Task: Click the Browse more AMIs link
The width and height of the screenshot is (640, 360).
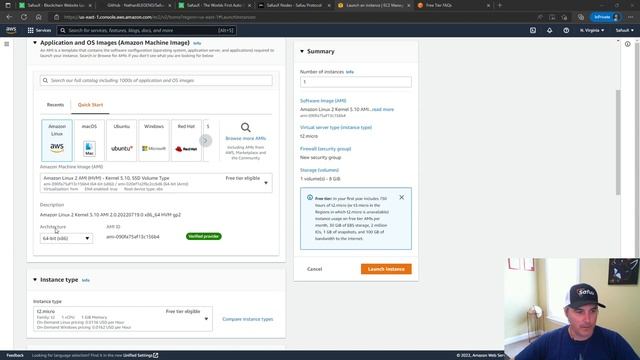Action: tap(245, 138)
